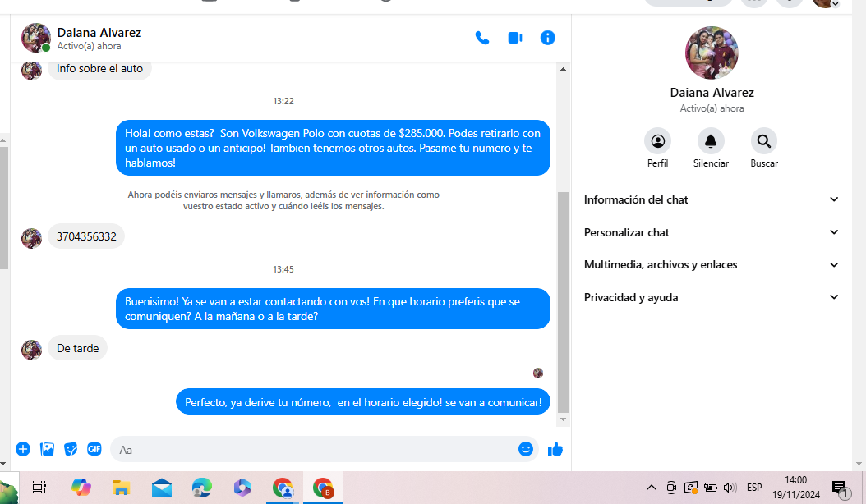Expand Privacidad y ayuda section

click(x=712, y=297)
